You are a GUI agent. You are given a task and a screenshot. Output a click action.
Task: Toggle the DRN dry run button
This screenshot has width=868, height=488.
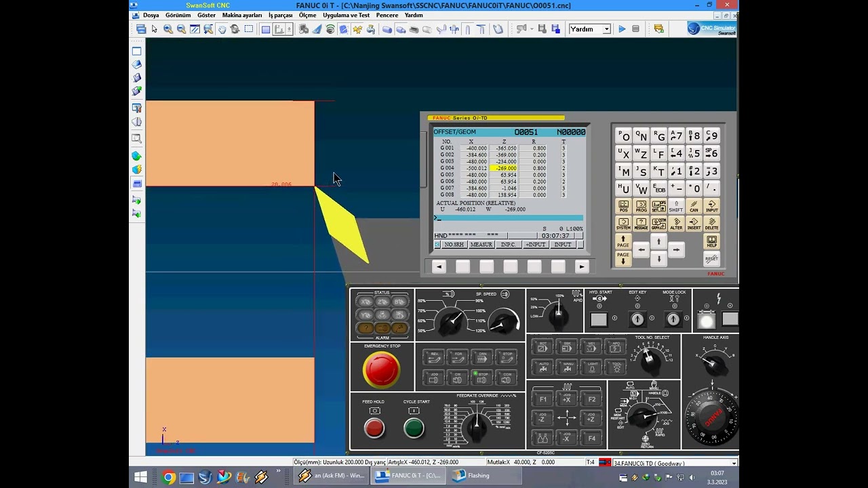pyautogui.click(x=483, y=357)
